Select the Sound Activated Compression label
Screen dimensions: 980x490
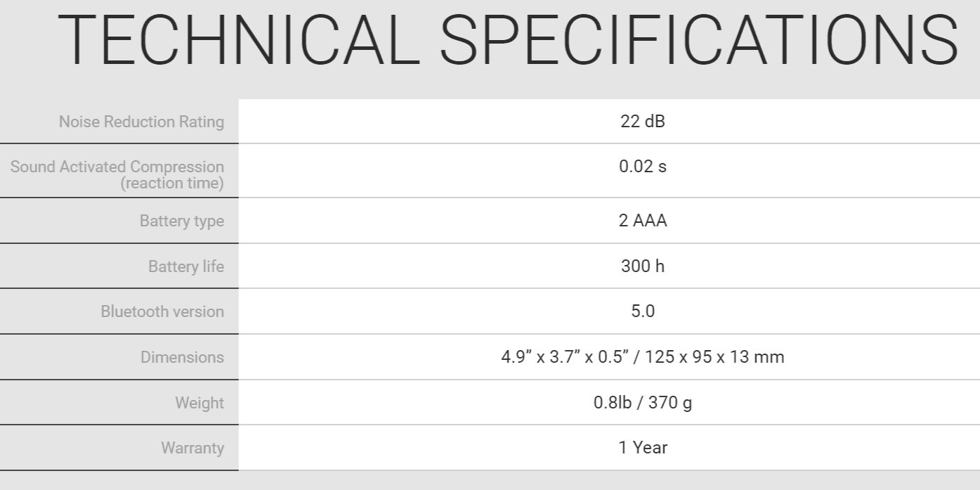[117, 167]
